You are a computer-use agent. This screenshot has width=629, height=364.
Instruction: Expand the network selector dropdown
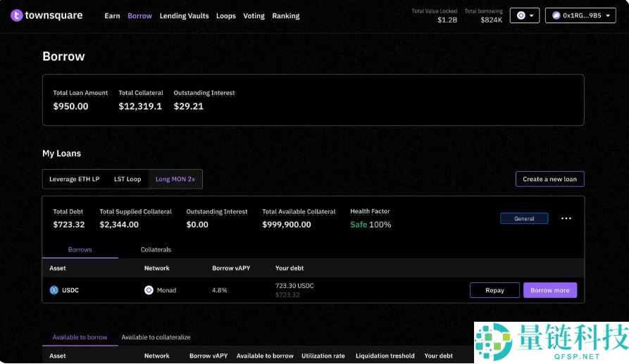(532, 15)
